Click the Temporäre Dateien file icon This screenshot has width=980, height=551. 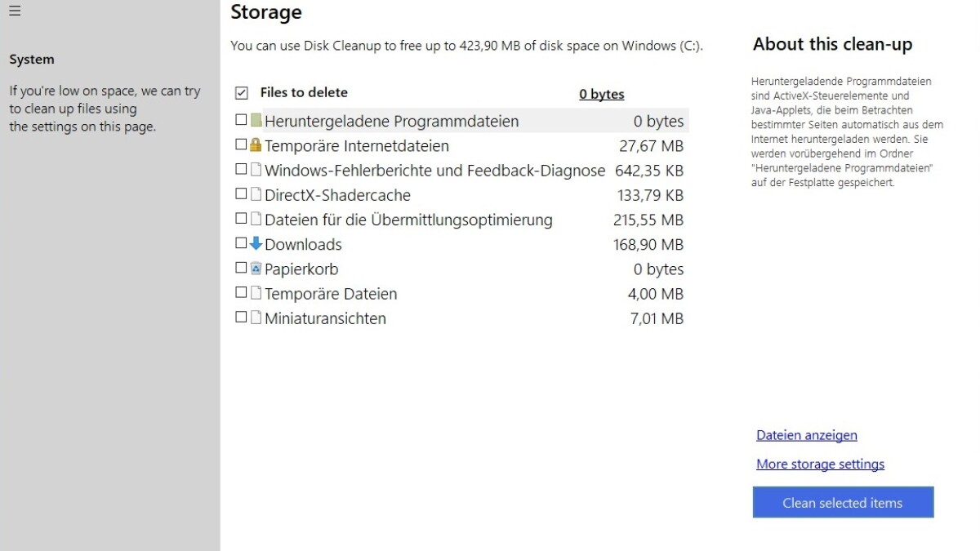click(x=256, y=293)
